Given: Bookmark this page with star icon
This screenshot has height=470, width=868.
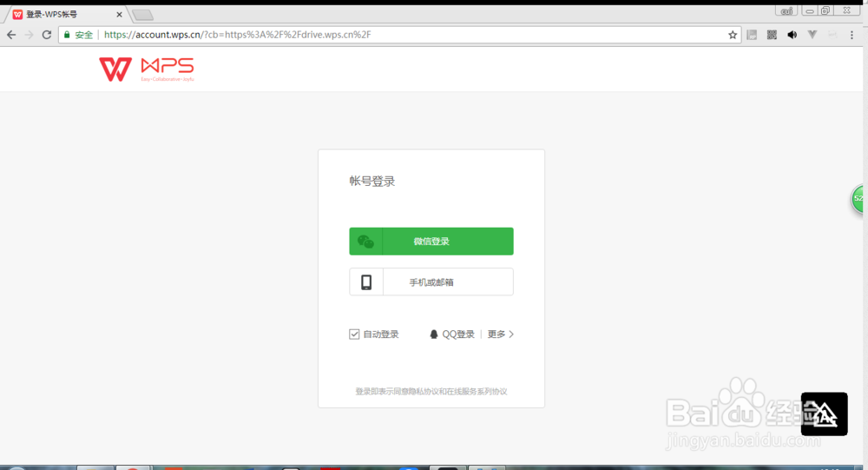Looking at the screenshot, I should [x=733, y=35].
